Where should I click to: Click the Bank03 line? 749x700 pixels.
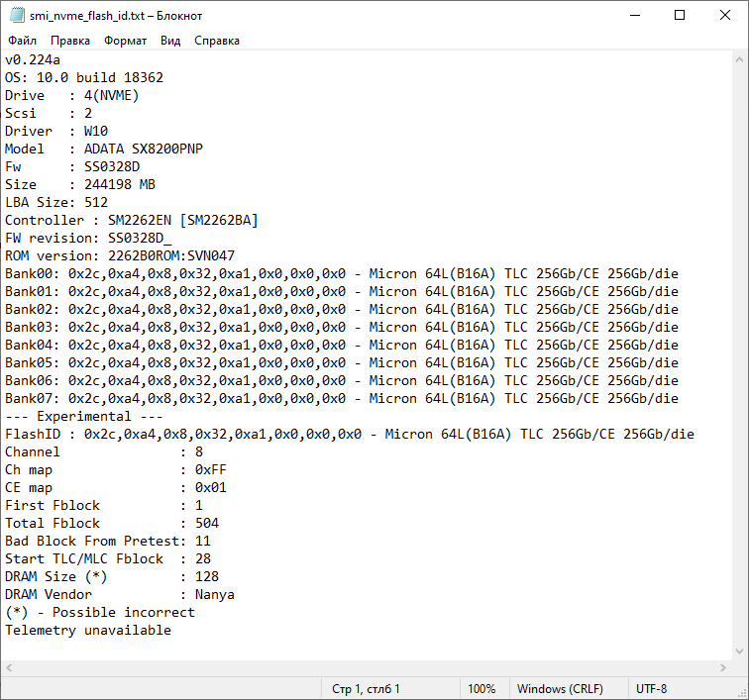(342, 327)
